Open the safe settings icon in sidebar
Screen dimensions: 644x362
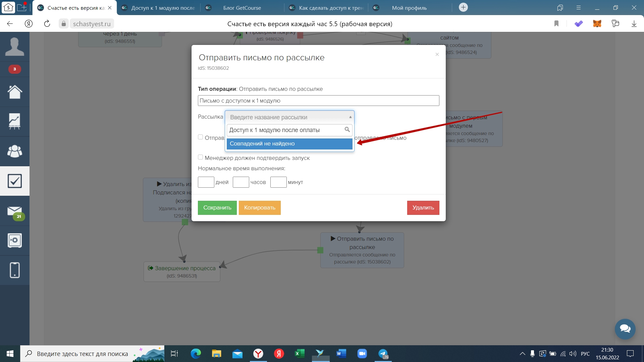(14, 240)
